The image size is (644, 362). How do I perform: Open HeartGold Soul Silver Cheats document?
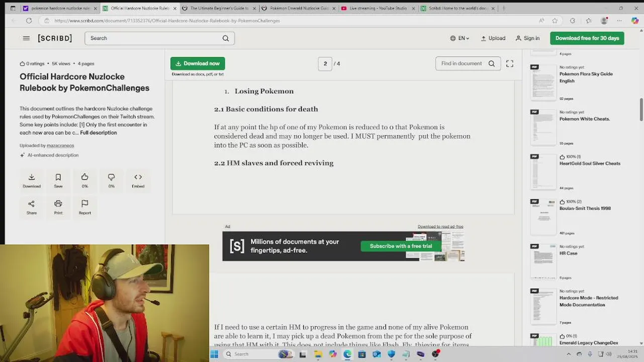590,163
